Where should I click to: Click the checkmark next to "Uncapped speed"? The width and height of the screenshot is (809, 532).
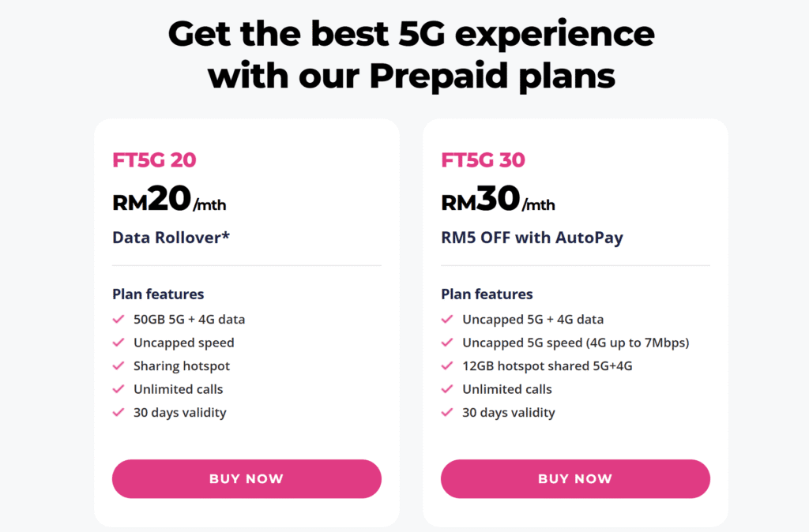pyautogui.click(x=119, y=343)
